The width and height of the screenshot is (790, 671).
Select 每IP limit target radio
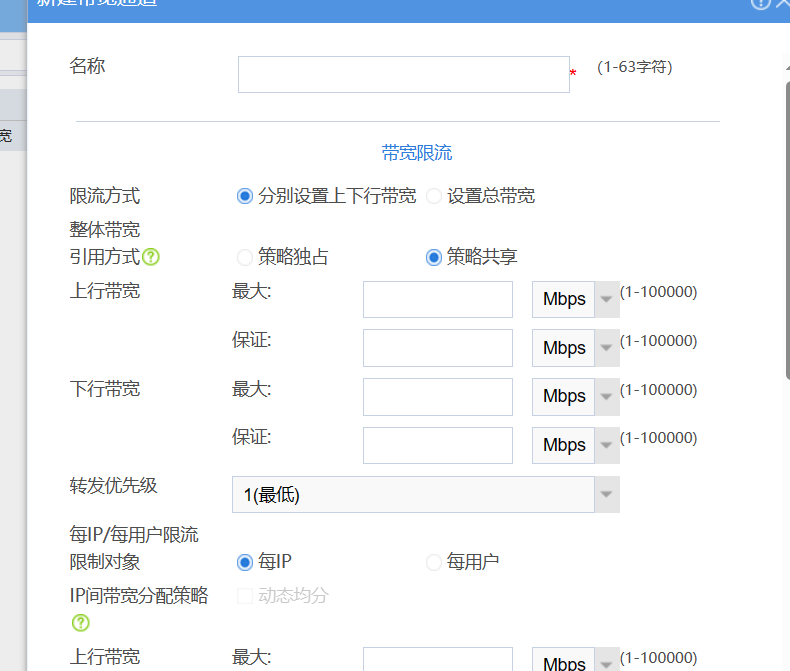[x=245, y=562]
